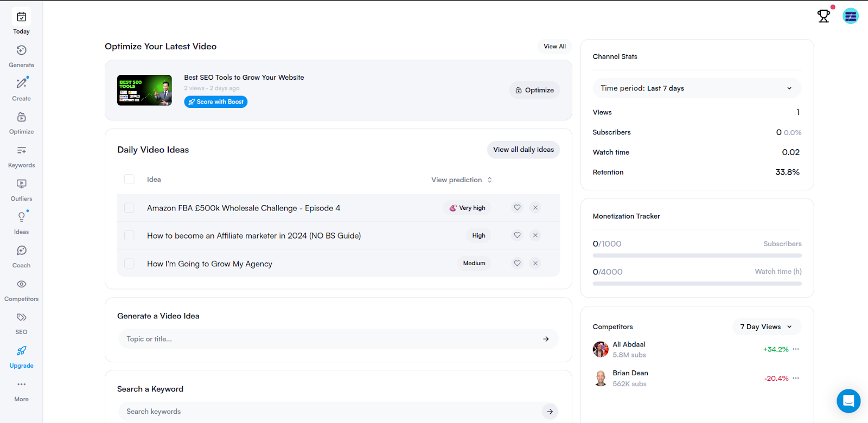
Task: Click View all daily ideas
Action: click(524, 150)
